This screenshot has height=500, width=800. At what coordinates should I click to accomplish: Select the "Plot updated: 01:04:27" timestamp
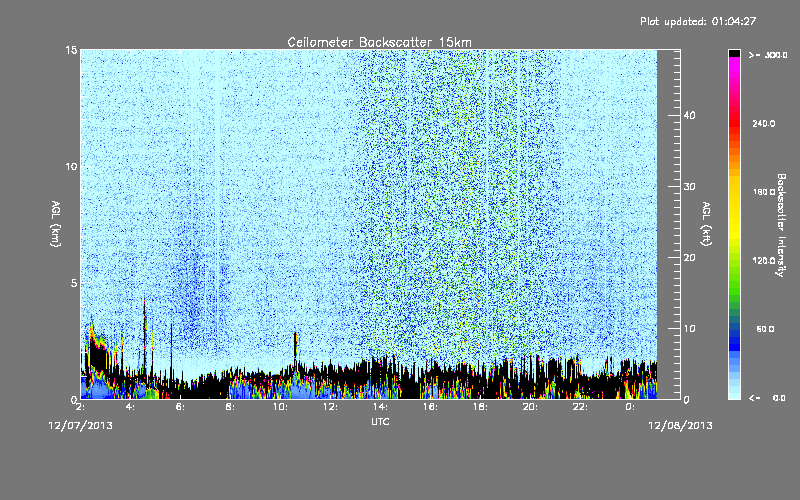pyautogui.click(x=698, y=21)
